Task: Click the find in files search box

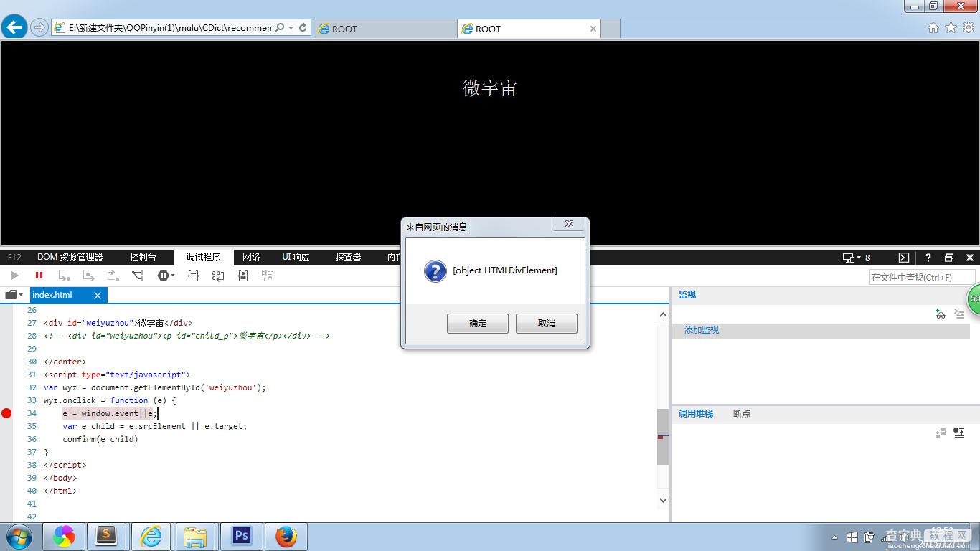Action: pos(922,277)
